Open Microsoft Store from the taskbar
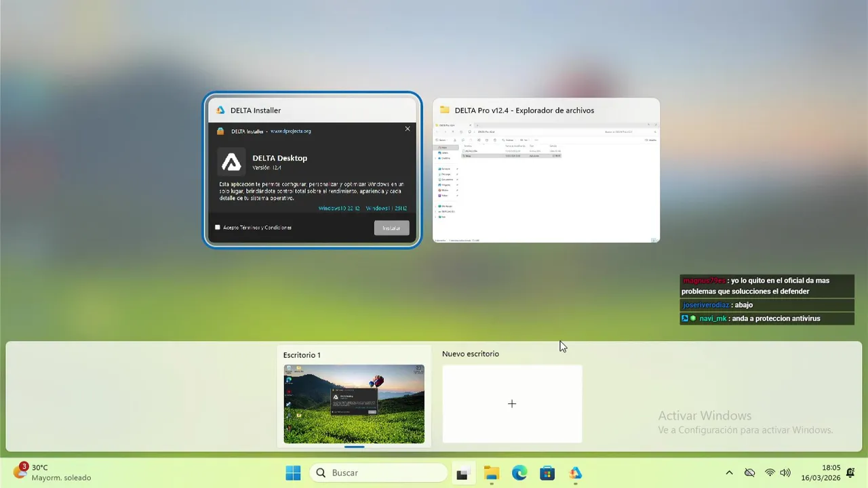Viewport: 868px width, 488px height. [x=547, y=473]
